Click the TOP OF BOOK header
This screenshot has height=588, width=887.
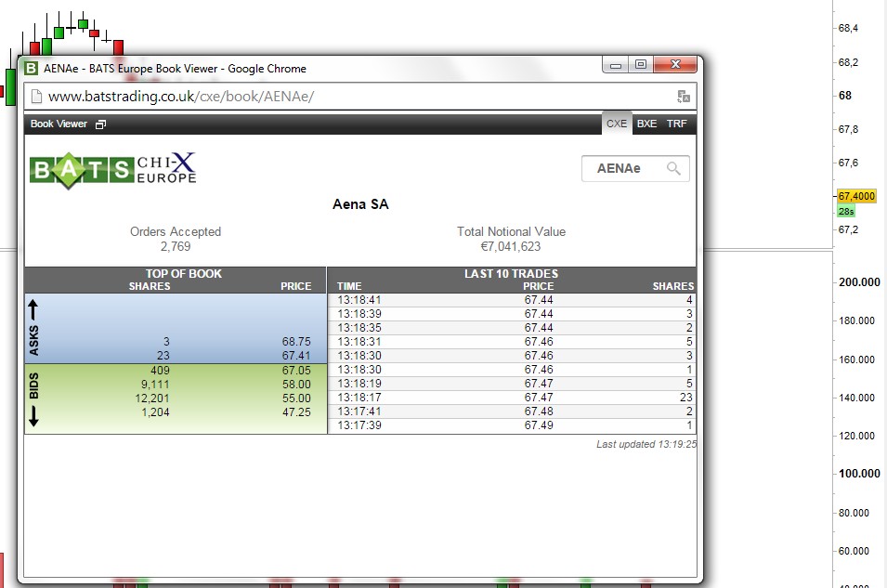coord(184,273)
